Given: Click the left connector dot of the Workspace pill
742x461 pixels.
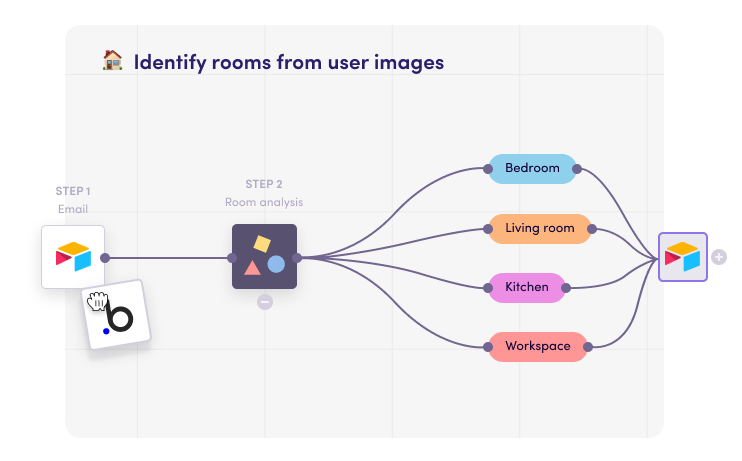Looking at the screenshot, I should [488, 347].
